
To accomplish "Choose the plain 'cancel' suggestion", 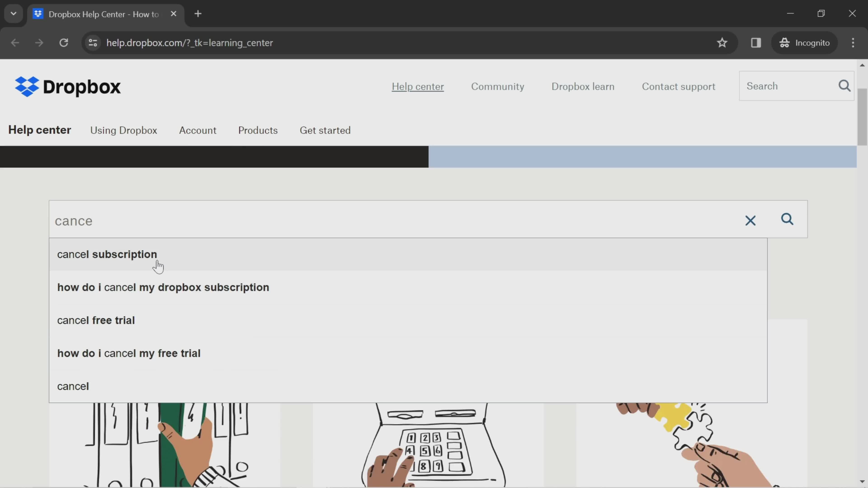I will [408, 386].
